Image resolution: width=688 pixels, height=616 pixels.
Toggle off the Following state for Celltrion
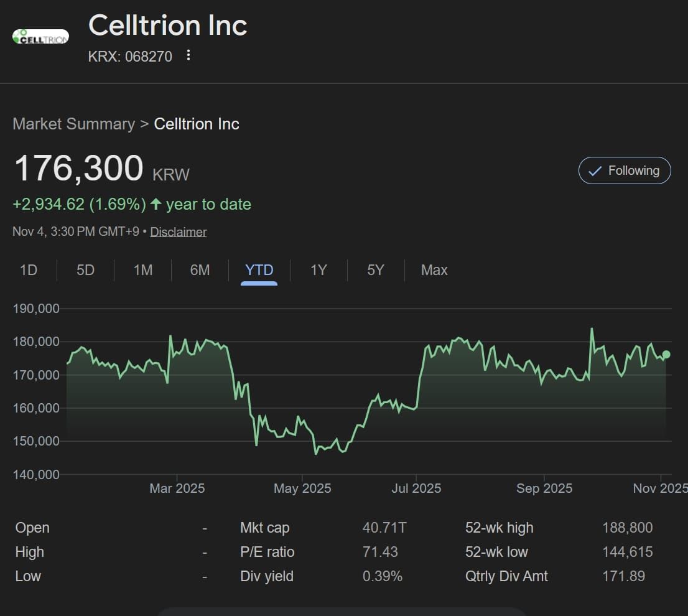pyautogui.click(x=625, y=170)
